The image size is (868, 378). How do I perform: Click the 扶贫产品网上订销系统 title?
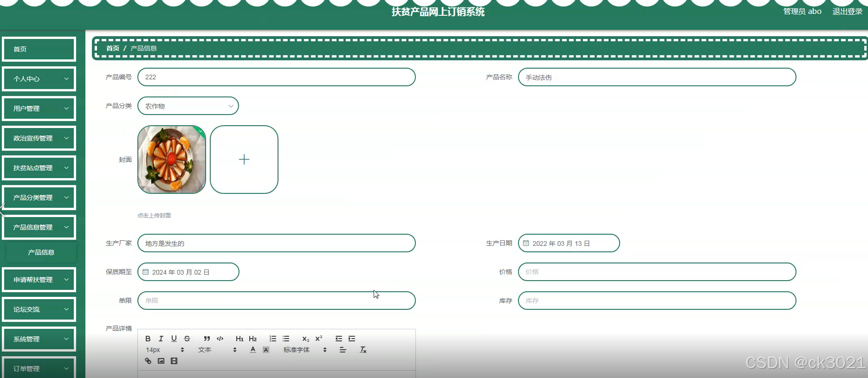coord(438,12)
